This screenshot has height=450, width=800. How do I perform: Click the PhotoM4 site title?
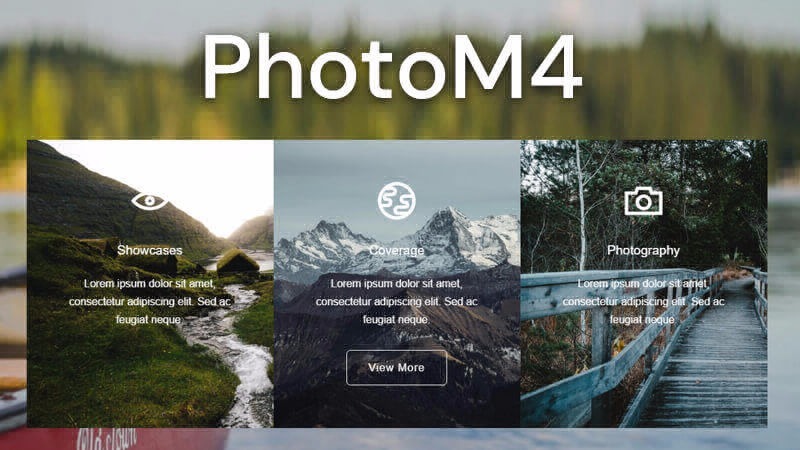tap(392, 66)
